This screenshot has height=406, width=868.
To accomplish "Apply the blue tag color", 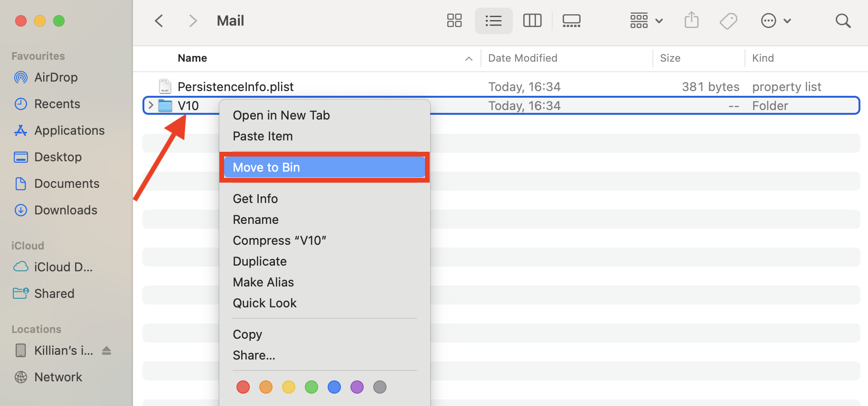I will click(x=334, y=387).
